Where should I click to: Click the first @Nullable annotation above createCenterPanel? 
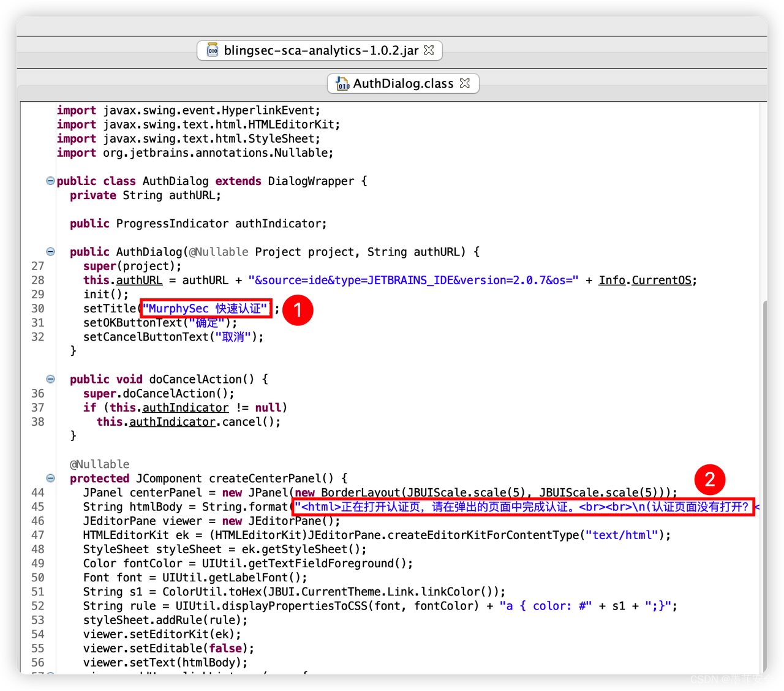(x=100, y=464)
